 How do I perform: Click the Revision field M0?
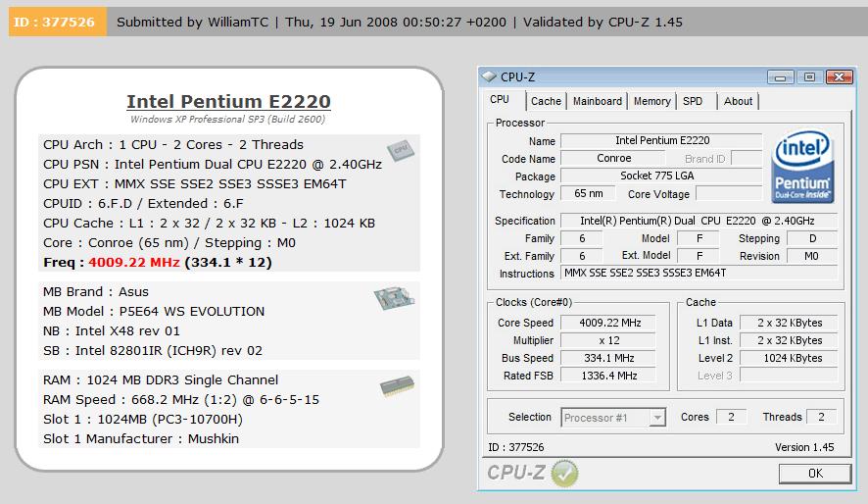pos(811,256)
